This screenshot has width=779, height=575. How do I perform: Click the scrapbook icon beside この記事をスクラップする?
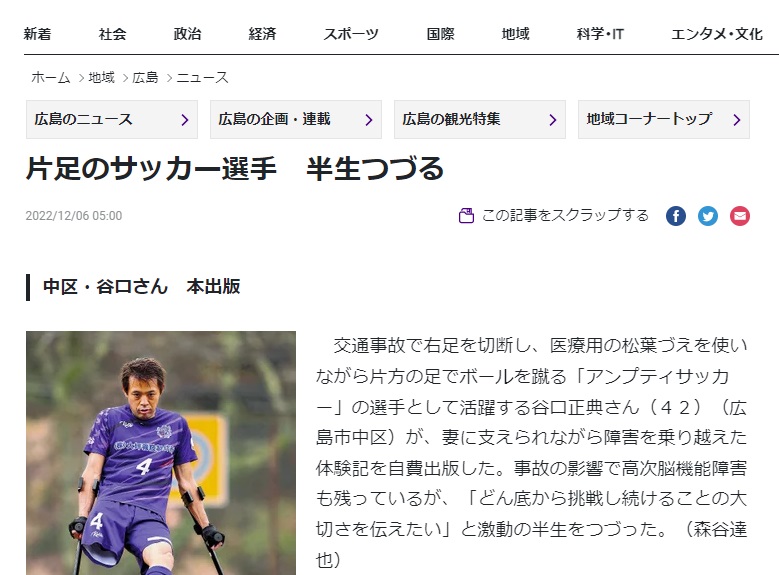pyautogui.click(x=466, y=216)
